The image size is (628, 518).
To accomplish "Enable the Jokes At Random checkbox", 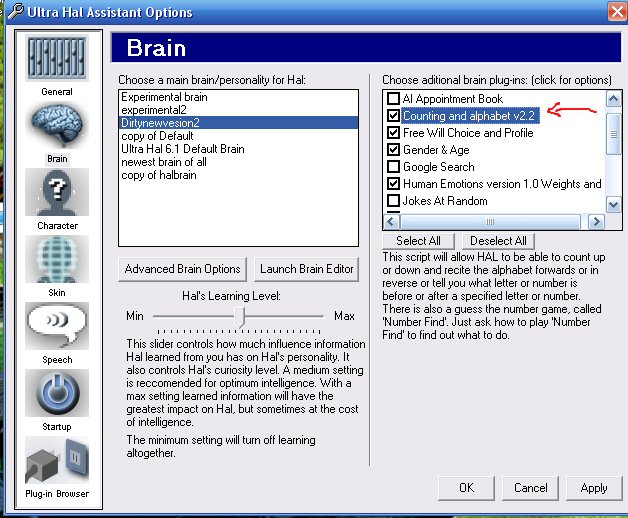I will tap(393, 201).
